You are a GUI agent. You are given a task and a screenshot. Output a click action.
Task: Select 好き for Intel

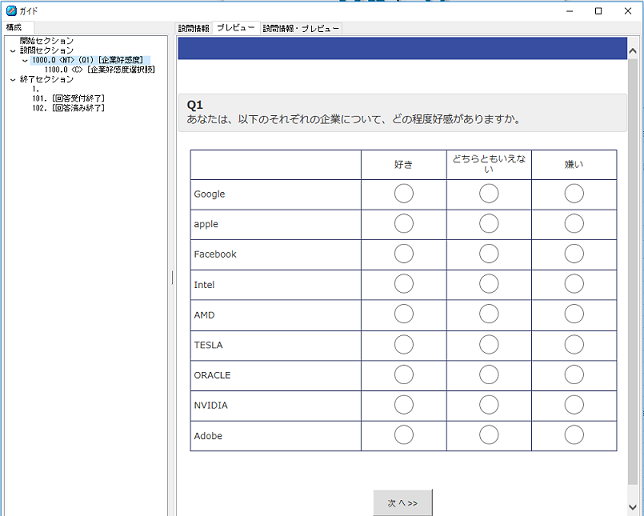click(404, 284)
